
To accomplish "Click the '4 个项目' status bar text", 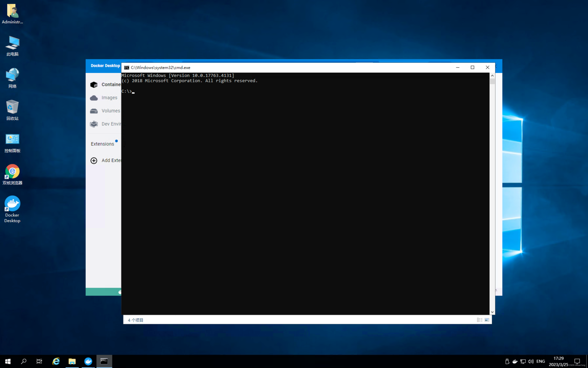I will tap(136, 320).
